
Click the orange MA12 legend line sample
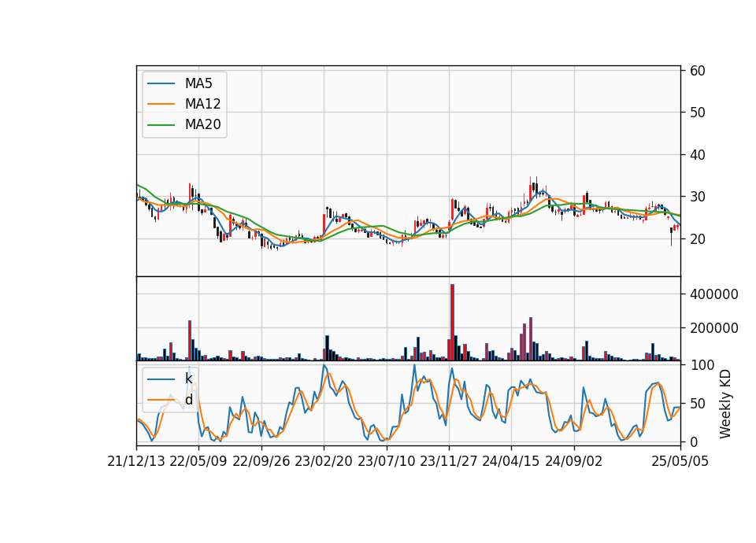(x=161, y=104)
